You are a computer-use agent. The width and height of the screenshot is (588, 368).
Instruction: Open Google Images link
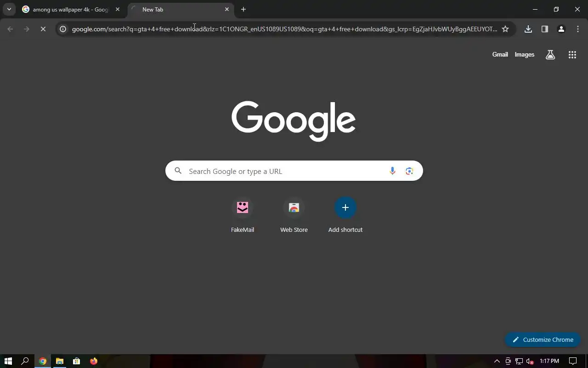tap(524, 54)
